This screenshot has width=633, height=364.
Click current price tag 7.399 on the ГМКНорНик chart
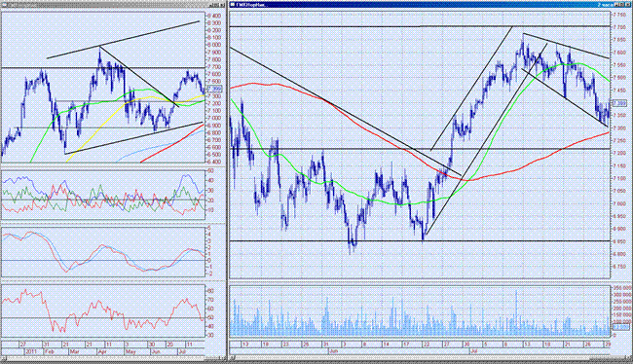point(619,103)
